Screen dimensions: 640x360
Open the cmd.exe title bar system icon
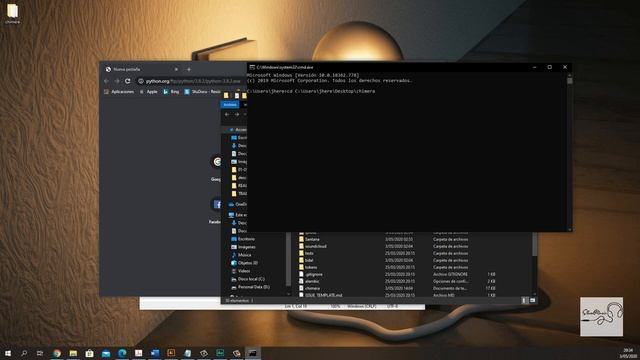[252, 67]
